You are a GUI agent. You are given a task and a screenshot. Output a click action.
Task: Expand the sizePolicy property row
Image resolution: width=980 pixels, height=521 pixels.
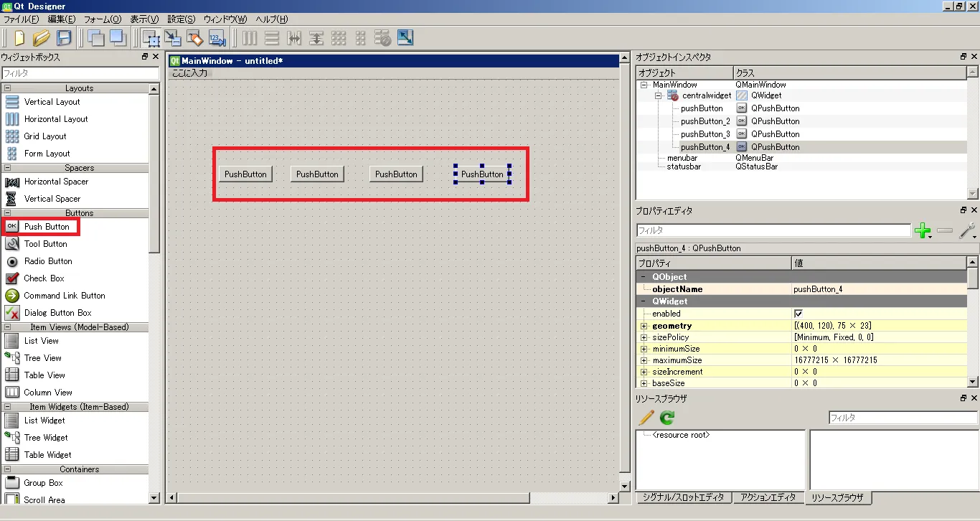[644, 337]
